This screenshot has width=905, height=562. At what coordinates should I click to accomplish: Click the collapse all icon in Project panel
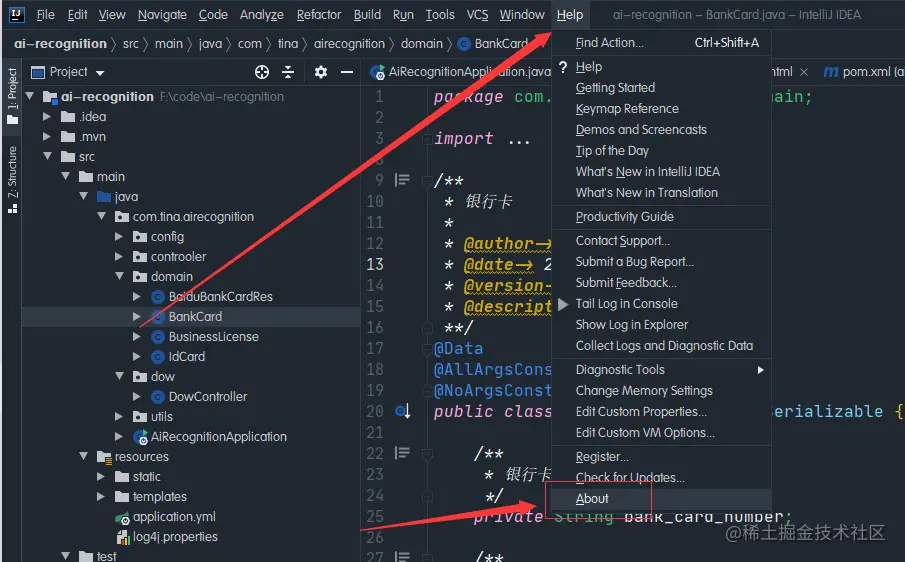point(288,72)
